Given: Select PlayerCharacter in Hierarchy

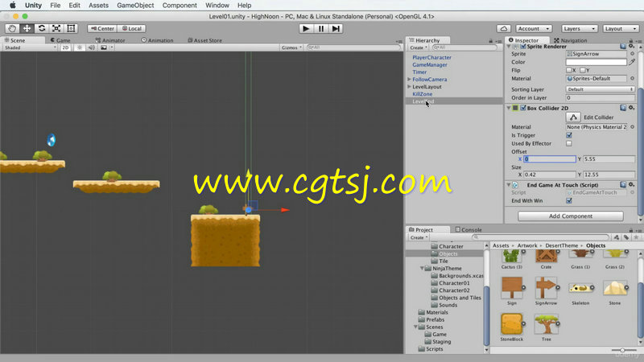Looking at the screenshot, I should point(431,57).
